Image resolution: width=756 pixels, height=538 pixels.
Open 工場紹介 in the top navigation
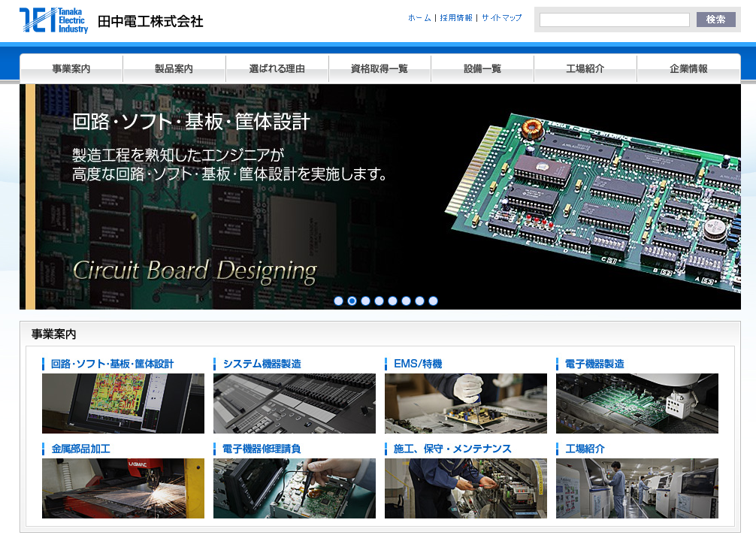click(585, 68)
